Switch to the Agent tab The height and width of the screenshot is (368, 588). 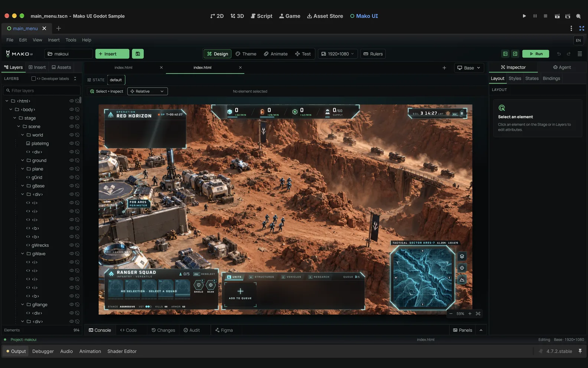point(562,67)
